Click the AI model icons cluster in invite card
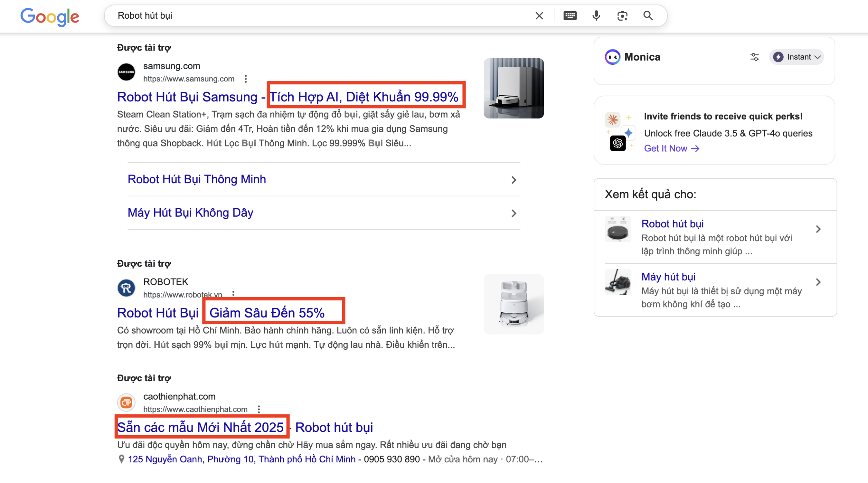The height and width of the screenshot is (483, 868). point(620,132)
